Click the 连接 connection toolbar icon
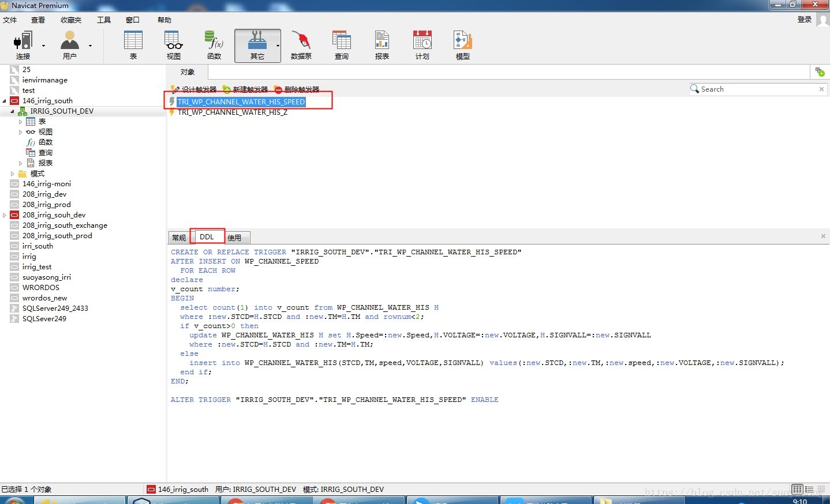The height and width of the screenshot is (504, 830). pyautogui.click(x=23, y=45)
